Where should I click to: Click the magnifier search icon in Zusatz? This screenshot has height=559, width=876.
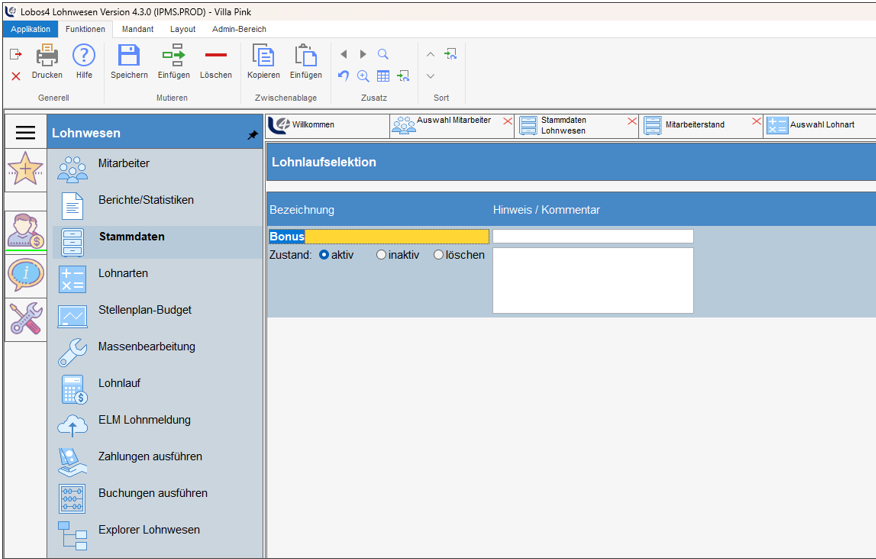[383, 54]
